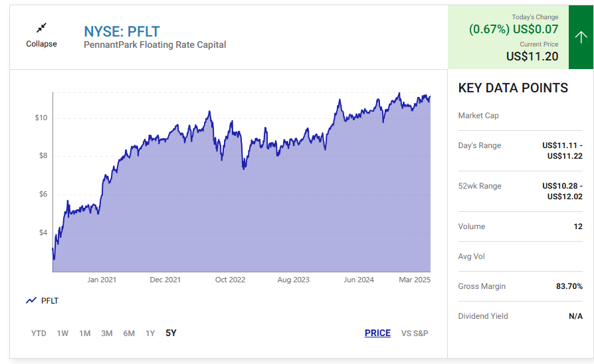Select the 1M time range
Image resolution: width=594 pixels, height=364 pixels.
(85, 333)
